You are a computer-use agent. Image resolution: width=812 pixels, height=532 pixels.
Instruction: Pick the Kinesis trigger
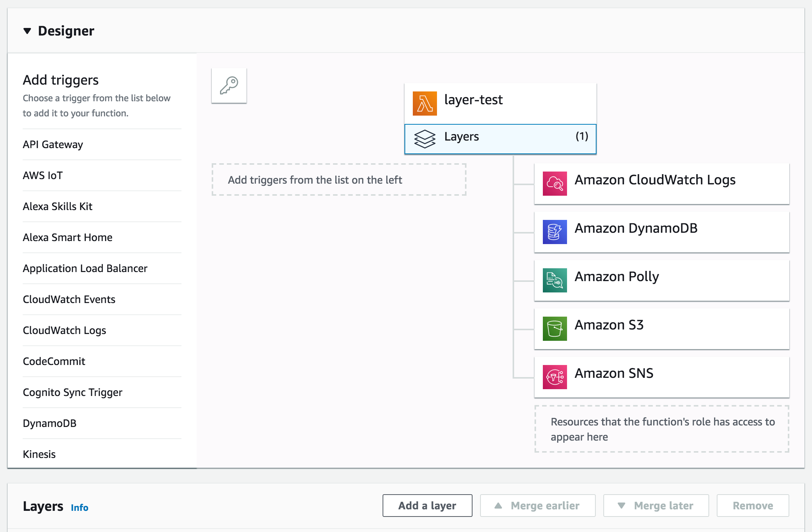(x=39, y=455)
